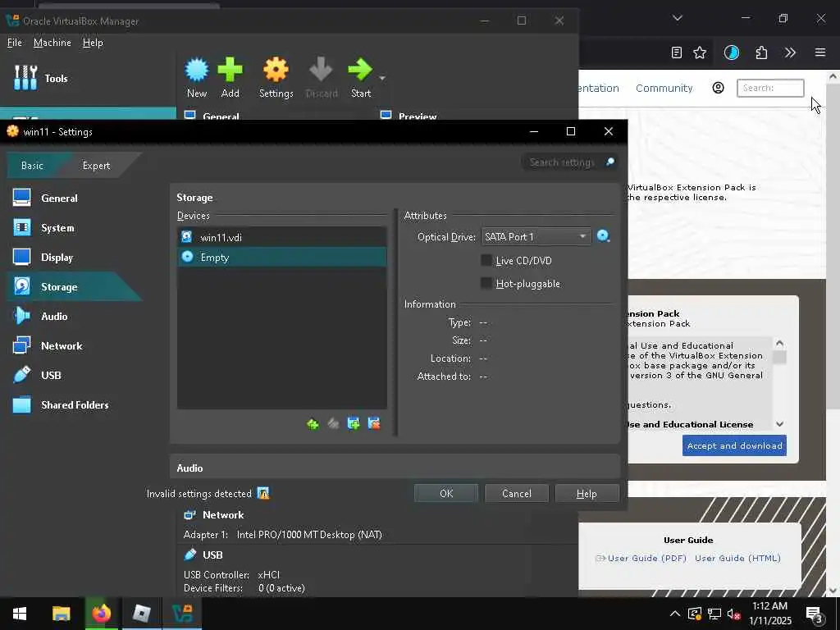Click the Search settings field
Screen dimensions: 840x630
coord(563,162)
